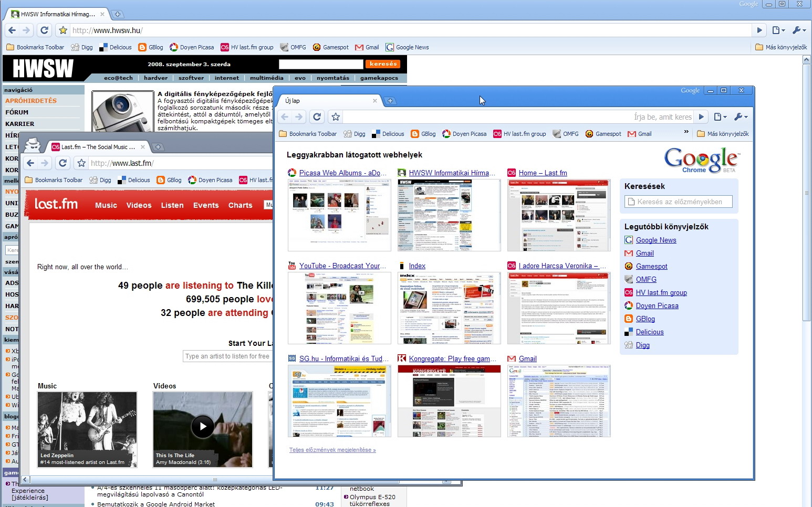This screenshot has width=812, height=507.
Task: Open YouTube - Broadcast Yourself link
Action: (x=342, y=266)
